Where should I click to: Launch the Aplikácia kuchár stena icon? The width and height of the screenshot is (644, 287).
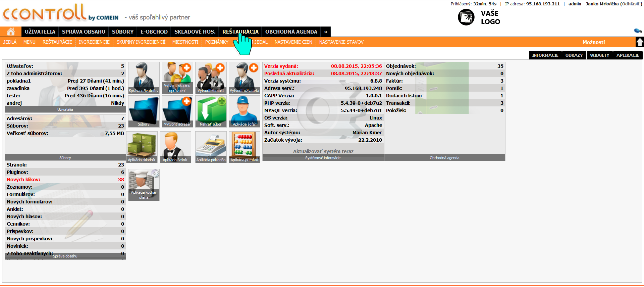pyautogui.click(x=144, y=185)
